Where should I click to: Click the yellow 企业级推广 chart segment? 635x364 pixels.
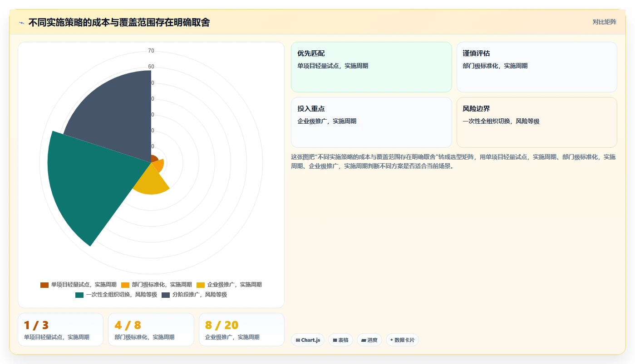(x=151, y=181)
